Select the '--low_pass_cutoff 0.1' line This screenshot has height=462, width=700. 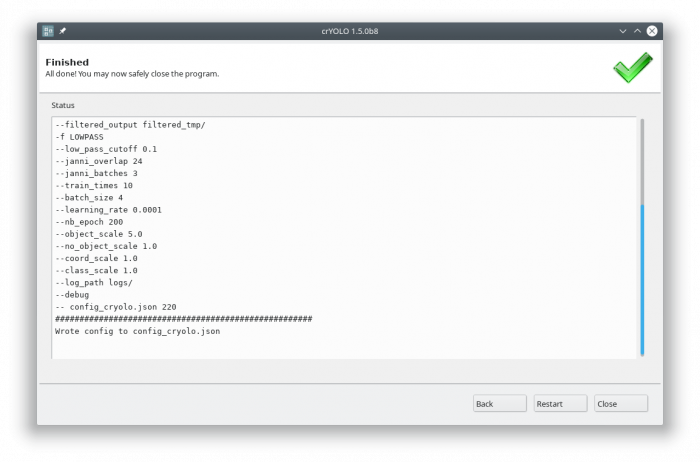[106, 149]
